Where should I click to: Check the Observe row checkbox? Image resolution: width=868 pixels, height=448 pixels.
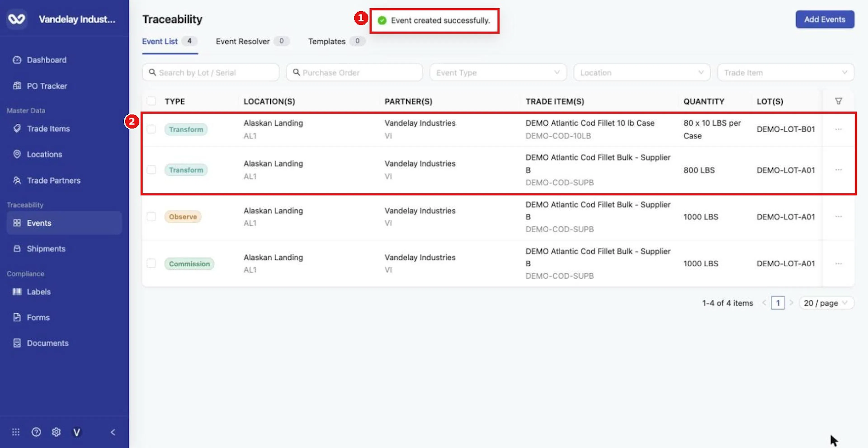point(151,216)
